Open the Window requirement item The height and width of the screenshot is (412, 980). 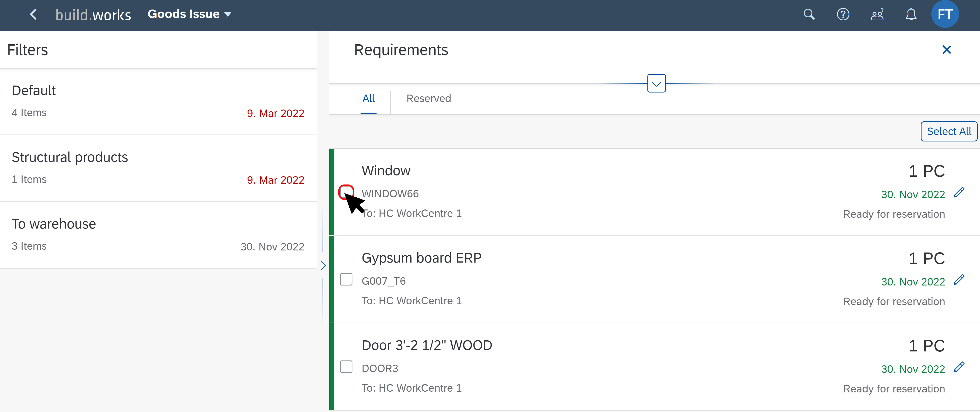point(654,192)
